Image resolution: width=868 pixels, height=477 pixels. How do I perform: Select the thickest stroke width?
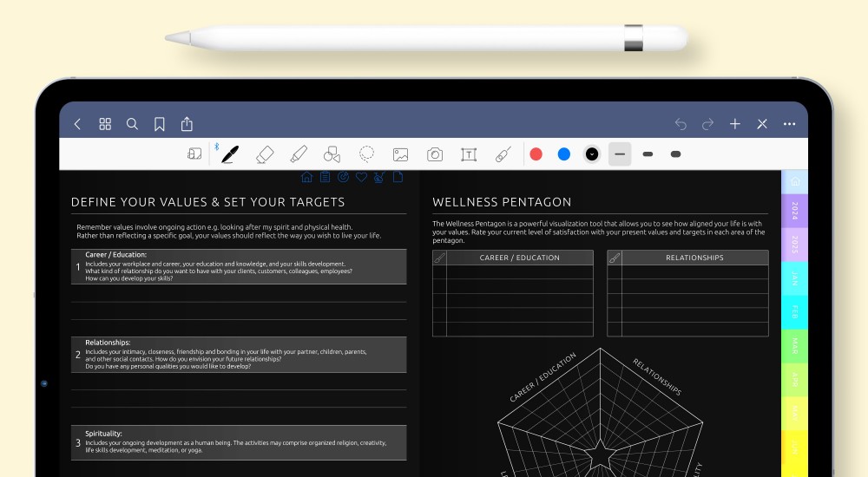pos(675,154)
